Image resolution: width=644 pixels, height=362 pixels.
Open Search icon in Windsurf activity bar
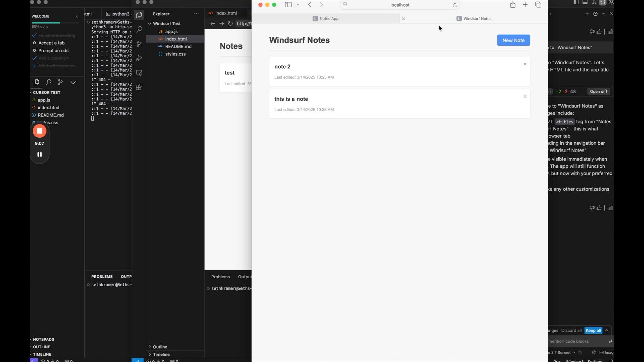point(139,29)
